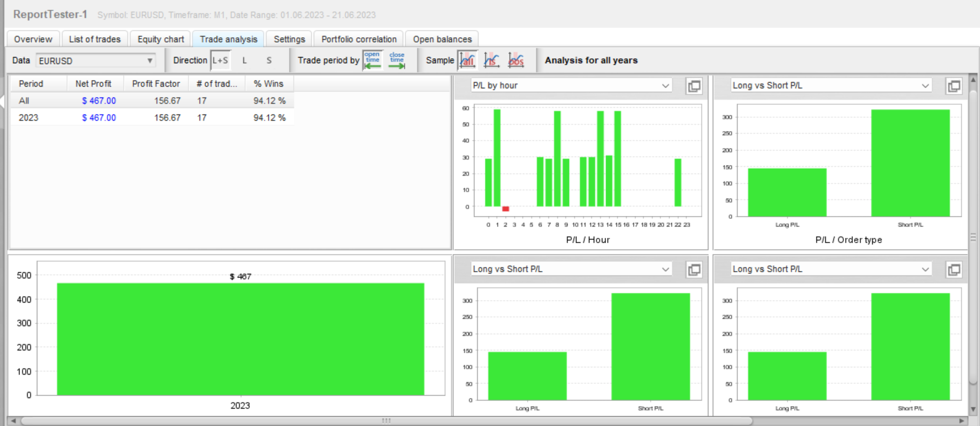This screenshot has height=426, width=980.
Task: Pop out bottom-middle Long vs Short chart
Action: coord(694,269)
